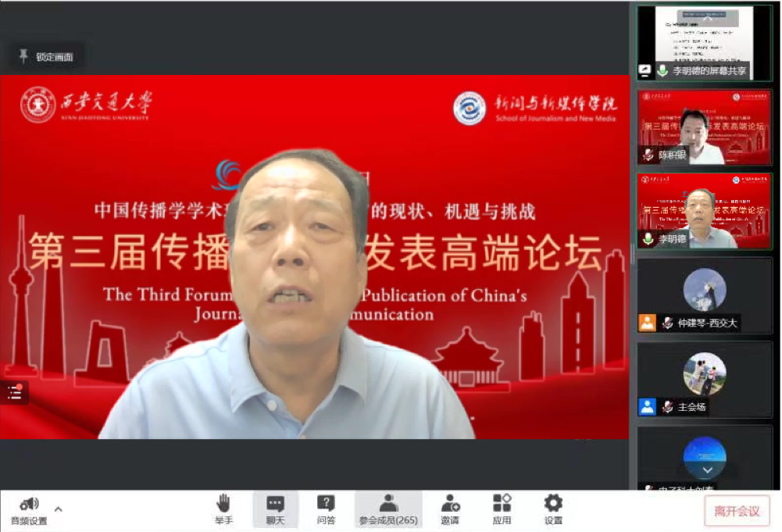Click the 李明德 name label on his thumbnail
Image resolution: width=782 pixels, height=532 pixels.
(673, 239)
